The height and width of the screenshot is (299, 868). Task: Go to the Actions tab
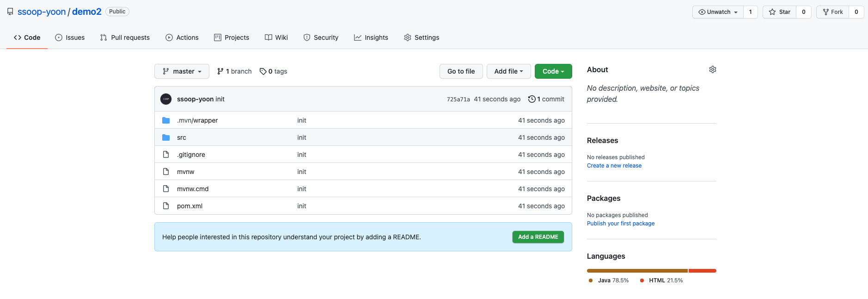tap(182, 37)
